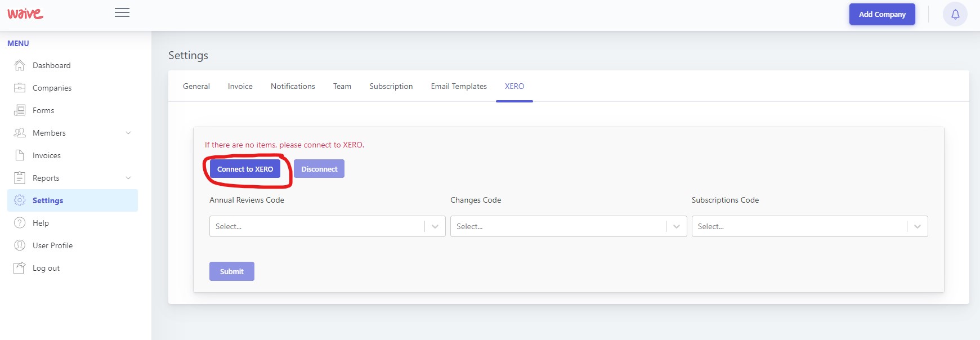Click the Subscriptions Code label
This screenshot has height=340, width=980.
click(x=725, y=200)
